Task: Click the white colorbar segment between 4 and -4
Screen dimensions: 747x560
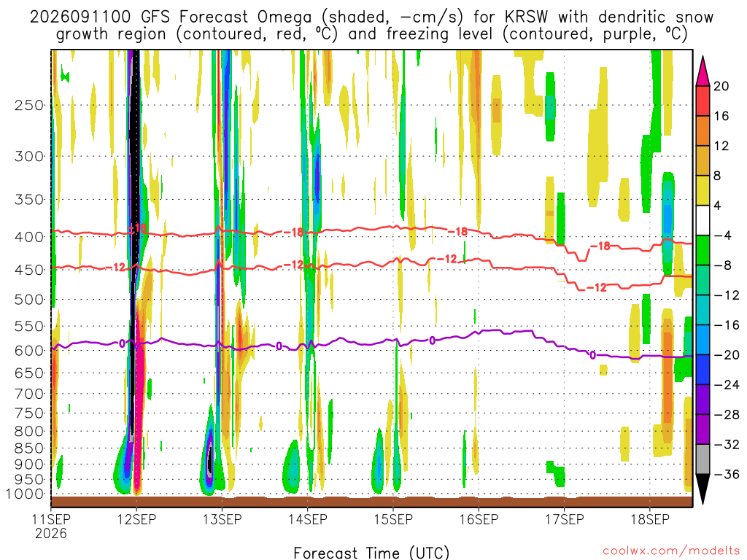Action: (x=703, y=220)
